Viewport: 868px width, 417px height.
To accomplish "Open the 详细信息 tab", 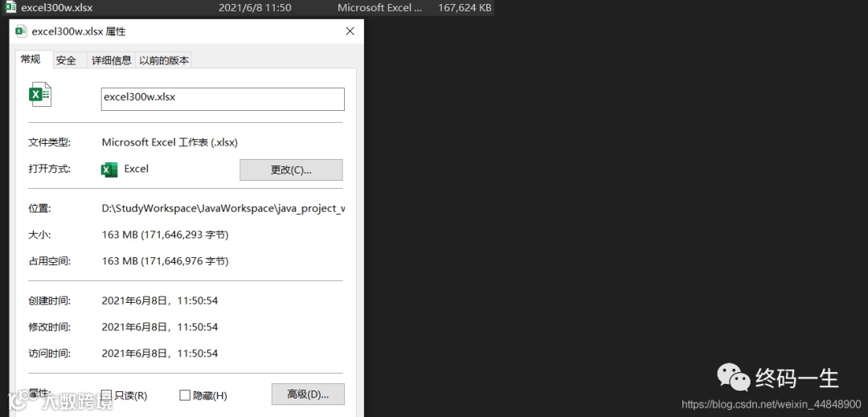I will pyautogui.click(x=111, y=60).
